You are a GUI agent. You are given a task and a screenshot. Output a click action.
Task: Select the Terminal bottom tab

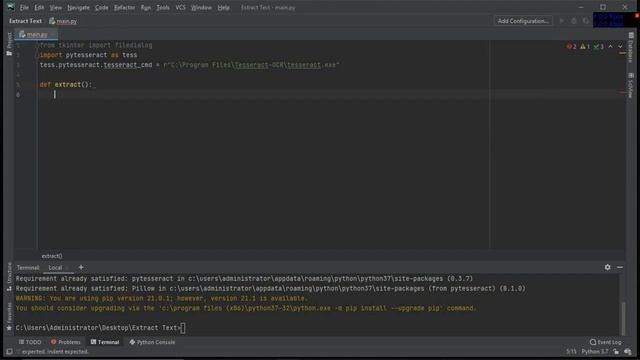coord(105,342)
